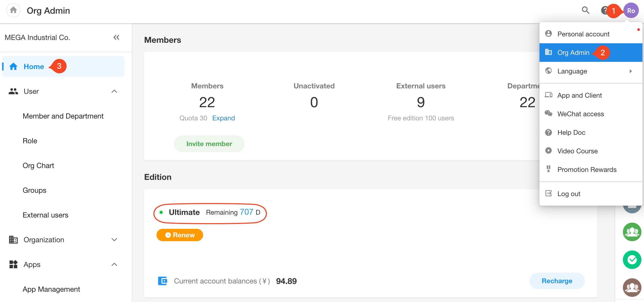
Task: Open the search magnifier icon
Action: (x=586, y=10)
